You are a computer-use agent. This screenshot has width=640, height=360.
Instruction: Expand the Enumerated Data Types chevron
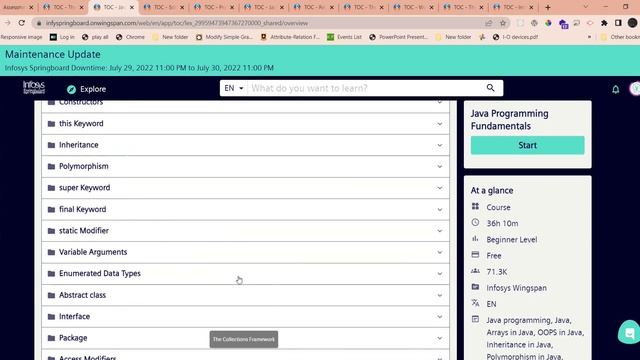click(x=440, y=274)
